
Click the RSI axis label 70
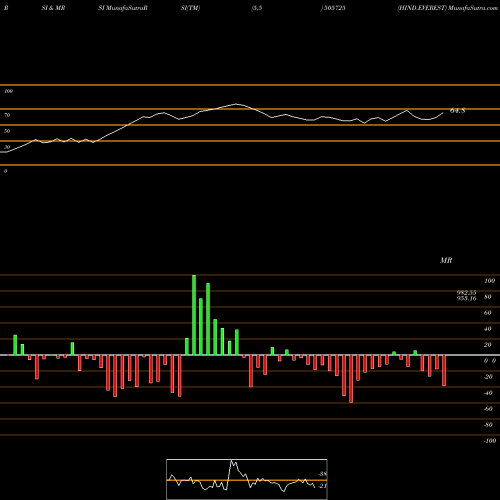(7, 115)
